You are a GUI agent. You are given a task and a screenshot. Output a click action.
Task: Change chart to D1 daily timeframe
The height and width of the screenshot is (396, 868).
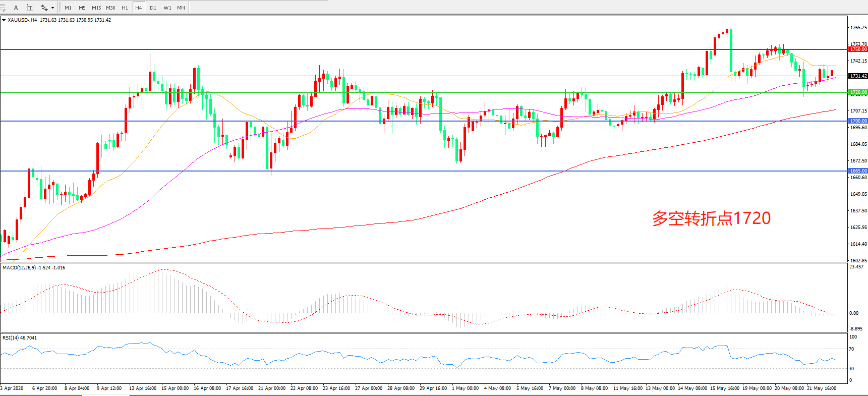tap(153, 8)
